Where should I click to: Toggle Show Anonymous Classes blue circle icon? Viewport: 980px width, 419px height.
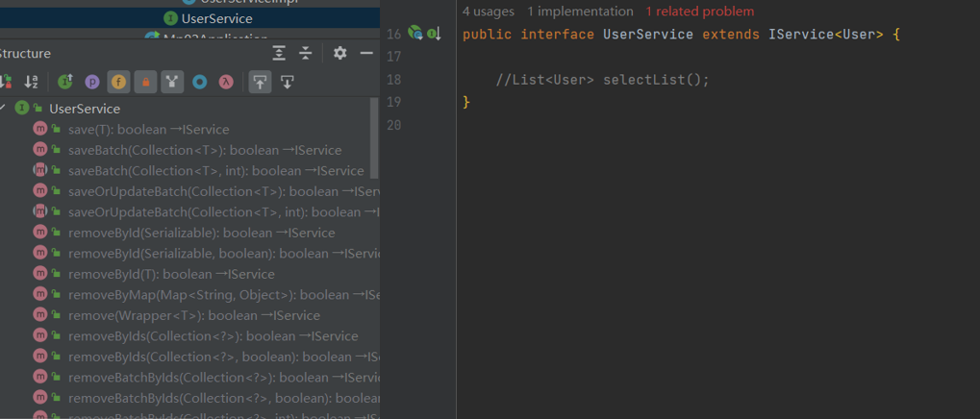tap(199, 81)
